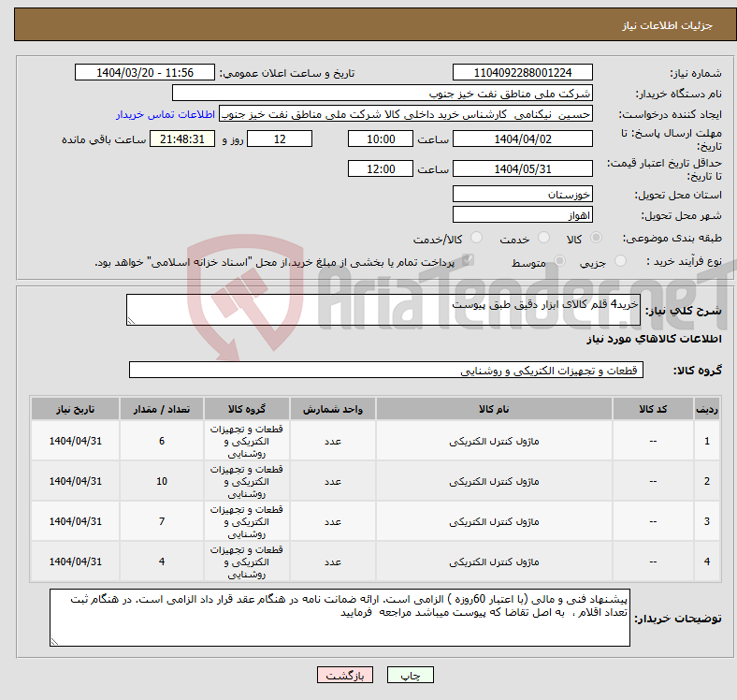Image resolution: width=737 pixels, height=700 pixels.
Task: Click the بازگشت back button
Action: click(x=345, y=675)
